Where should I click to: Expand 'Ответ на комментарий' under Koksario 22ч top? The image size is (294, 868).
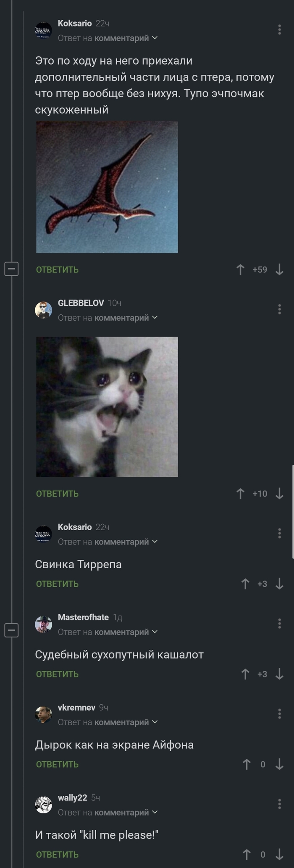[x=108, y=38]
